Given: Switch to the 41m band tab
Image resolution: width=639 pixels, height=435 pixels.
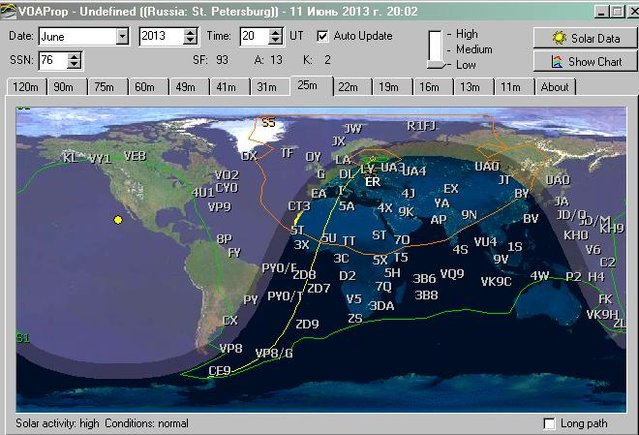Looking at the screenshot, I should pos(226,87).
